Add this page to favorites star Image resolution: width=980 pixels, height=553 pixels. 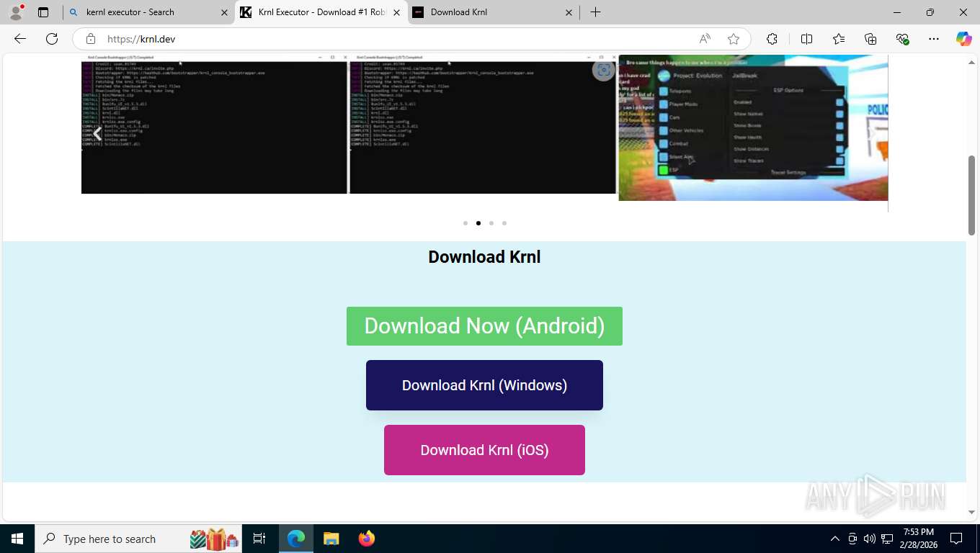[x=734, y=39]
